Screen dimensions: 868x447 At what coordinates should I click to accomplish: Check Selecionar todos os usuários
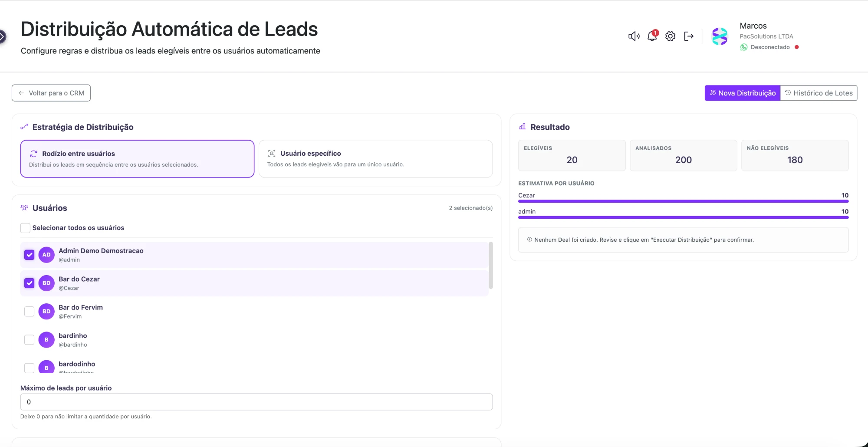click(x=25, y=228)
